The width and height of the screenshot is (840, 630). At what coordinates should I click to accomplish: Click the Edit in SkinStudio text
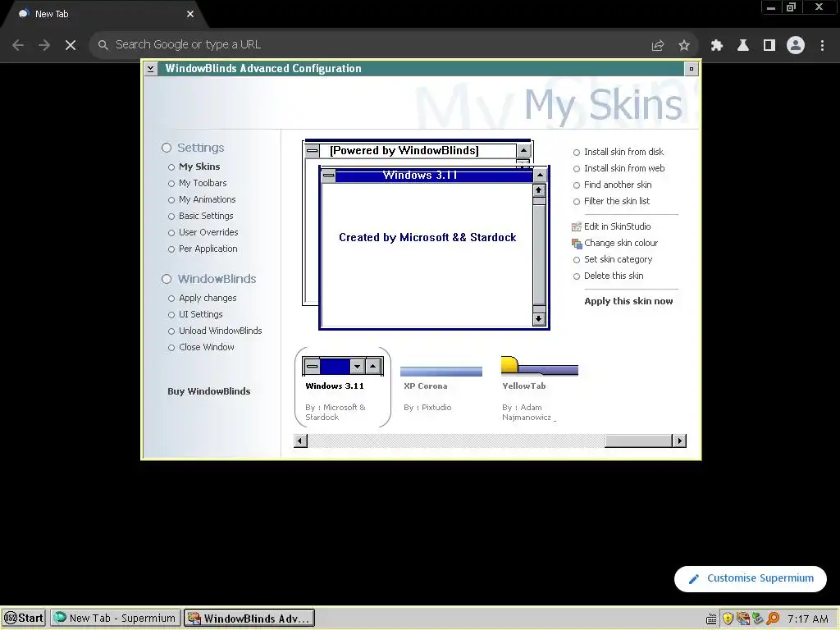coord(617,226)
